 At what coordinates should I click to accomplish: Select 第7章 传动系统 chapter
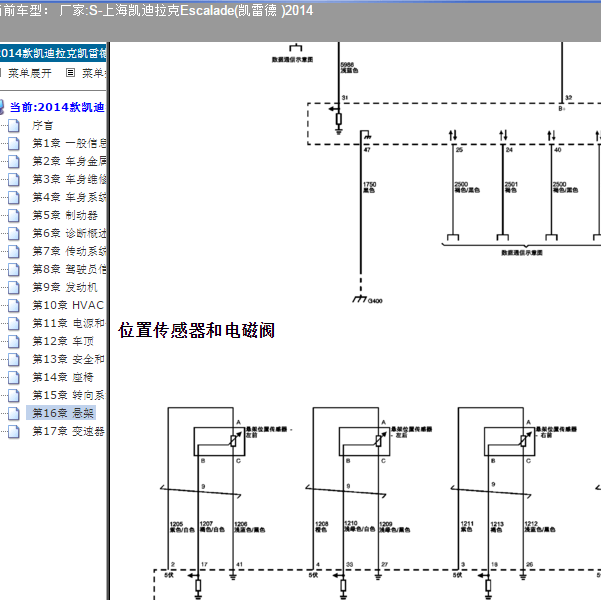[x=69, y=252]
